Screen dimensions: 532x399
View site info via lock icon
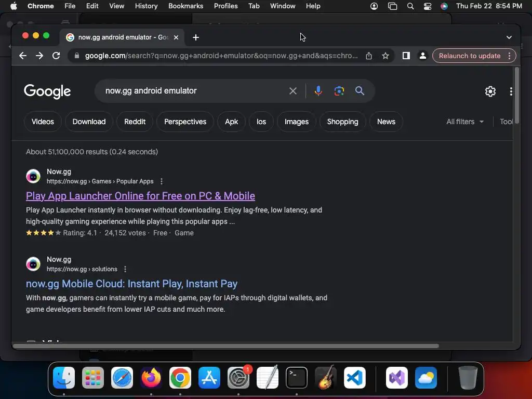click(77, 56)
